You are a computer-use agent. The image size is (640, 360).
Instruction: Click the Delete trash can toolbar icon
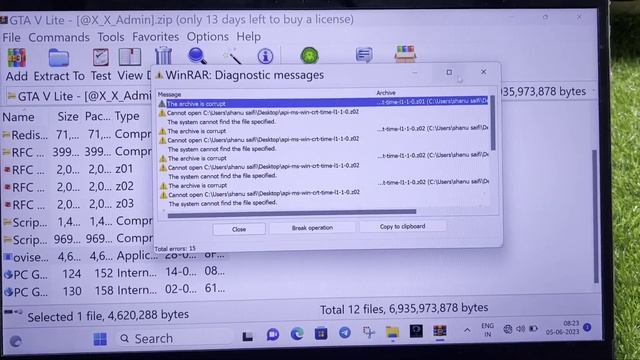[x=163, y=56]
